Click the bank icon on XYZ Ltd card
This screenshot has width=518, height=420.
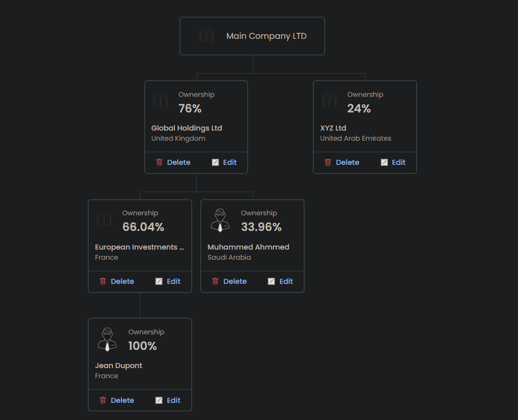click(329, 100)
